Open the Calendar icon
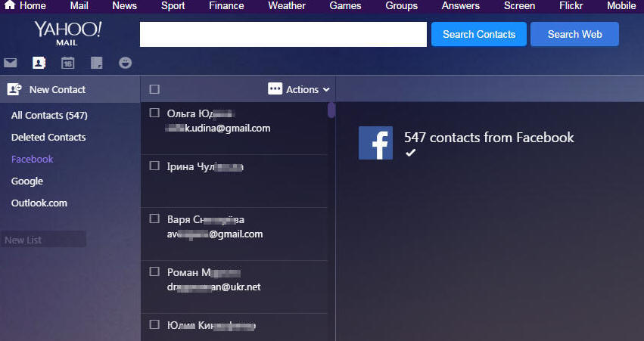The width and height of the screenshot is (644, 341). (68, 63)
